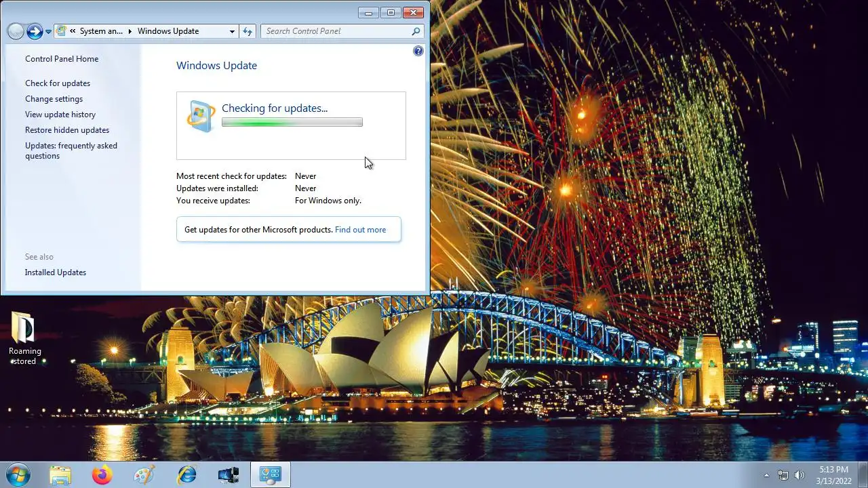Select the System an... breadcrumb
Screen dimensions: 868x488
pos(102,31)
